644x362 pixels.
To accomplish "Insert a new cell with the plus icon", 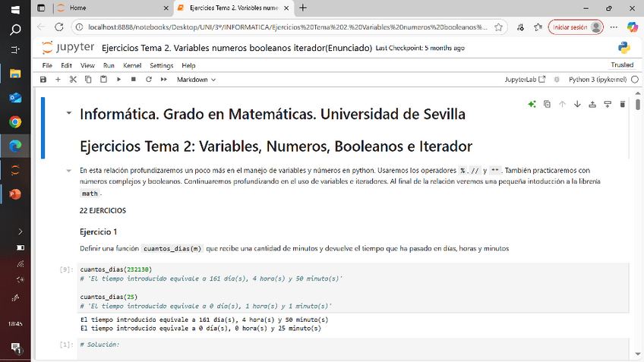I will point(58,79).
